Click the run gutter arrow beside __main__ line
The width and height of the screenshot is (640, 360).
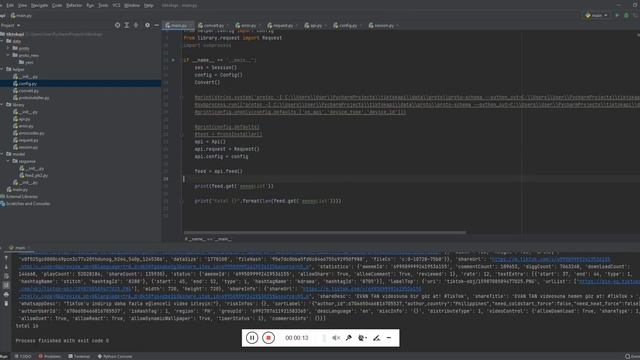point(173,60)
